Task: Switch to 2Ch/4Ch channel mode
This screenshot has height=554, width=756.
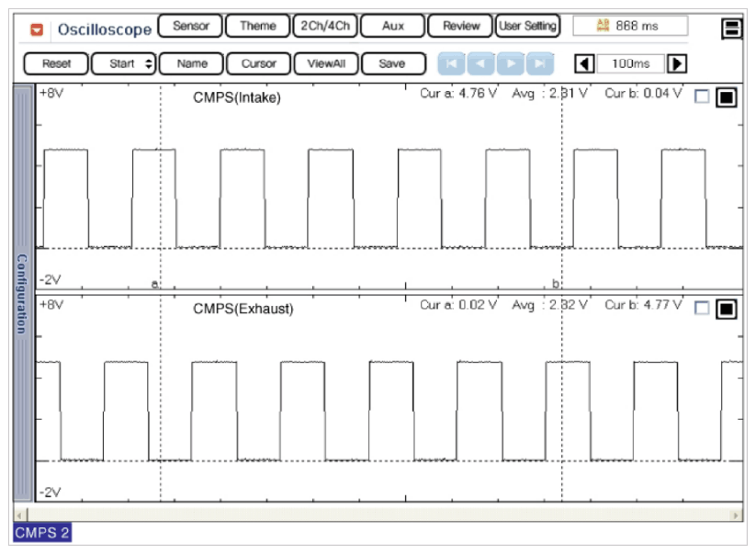Action: click(325, 26)
